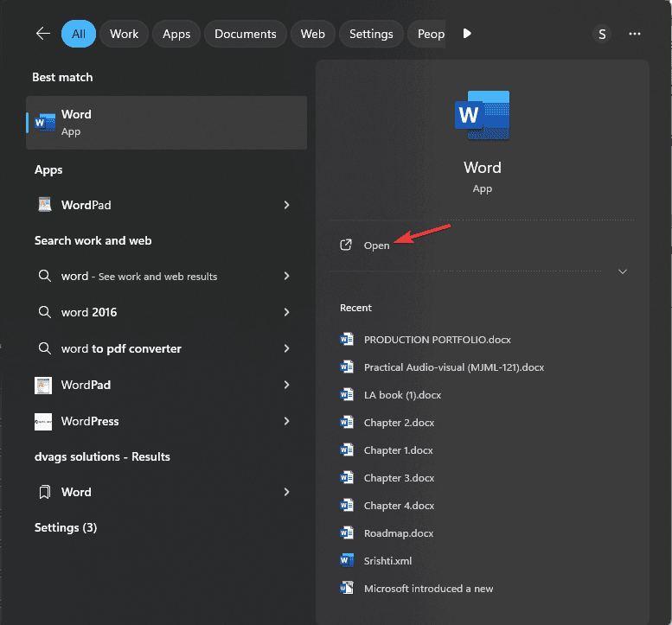Viewport: 672px width, 625px height.
Task: Open PRODUCTION PORTFOLIO.docx recent file
Action: coord(437,340)
